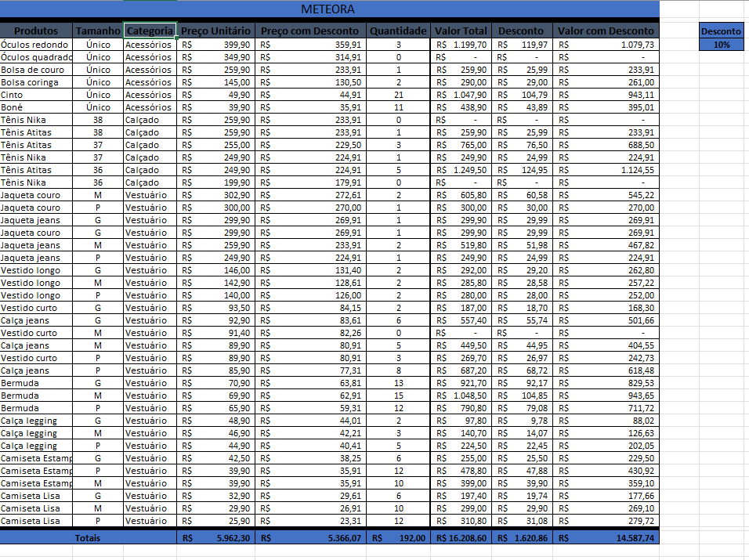
Task: Click the Quantidade column header
Action: 398,31
